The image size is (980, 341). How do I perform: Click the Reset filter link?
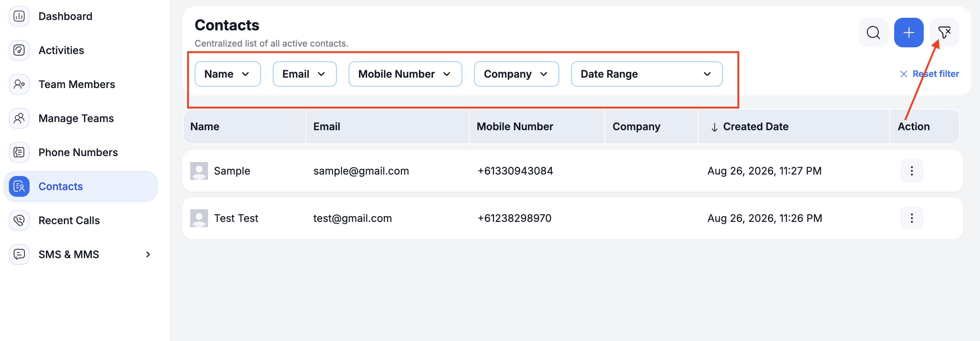pos(929,74)
